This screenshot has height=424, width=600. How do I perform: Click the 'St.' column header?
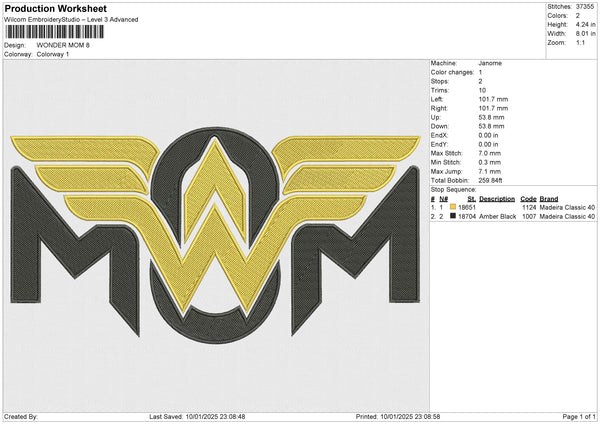[471, 199]
